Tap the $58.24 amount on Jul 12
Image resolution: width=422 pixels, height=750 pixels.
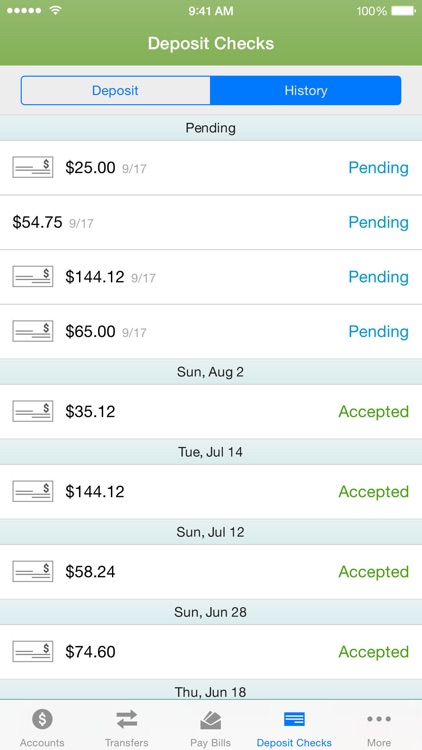click(90, 572)
